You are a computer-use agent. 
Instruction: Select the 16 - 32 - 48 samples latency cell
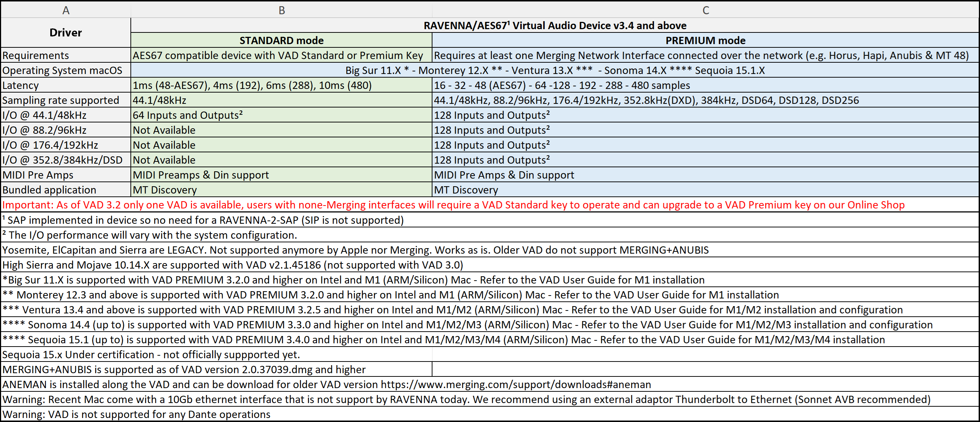click(x=706, y=85)
